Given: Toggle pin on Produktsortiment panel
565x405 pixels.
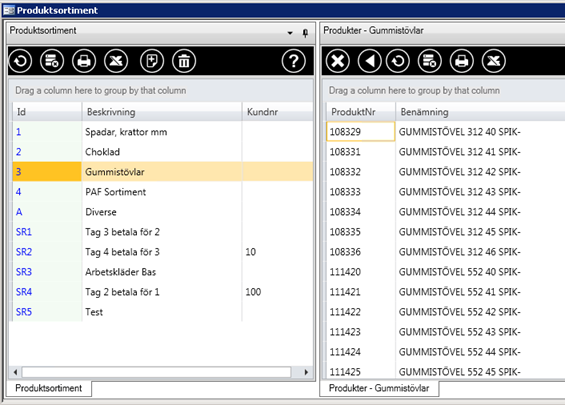Looking at the screenshot, I should point(305,33).
